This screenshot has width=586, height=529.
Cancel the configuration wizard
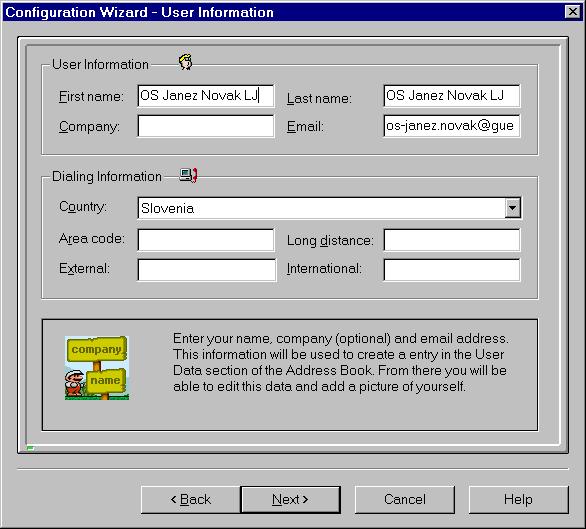(405, 499)
